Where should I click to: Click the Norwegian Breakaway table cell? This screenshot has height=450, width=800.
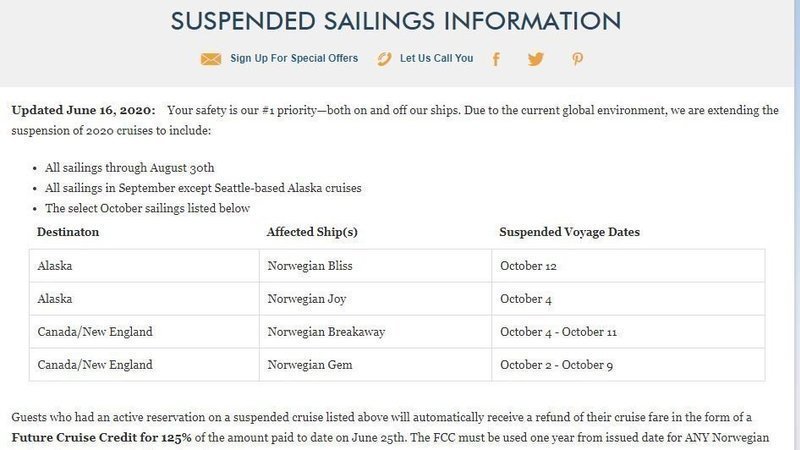click(x=326, y=332)
